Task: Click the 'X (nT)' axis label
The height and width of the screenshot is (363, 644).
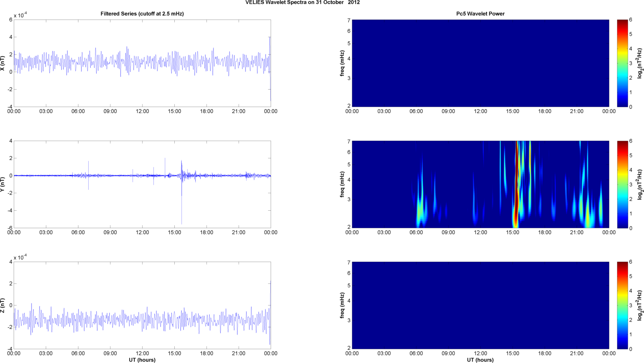Action: (x=3, y=63)
